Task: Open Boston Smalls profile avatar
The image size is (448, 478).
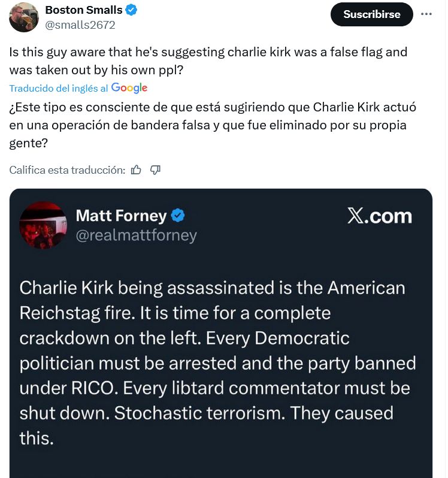Action: pos(24,17)
